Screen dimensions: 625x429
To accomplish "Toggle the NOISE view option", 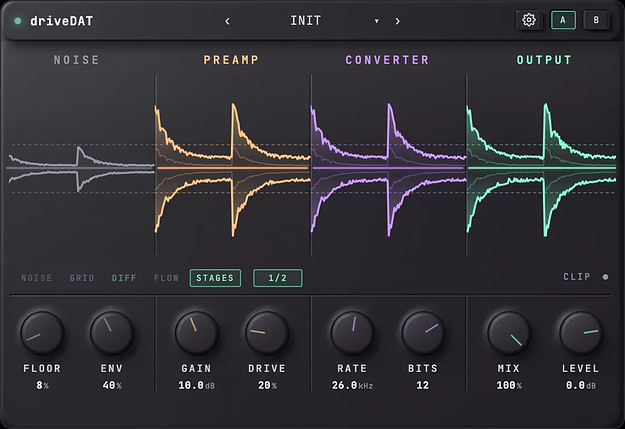I will click(x=36, y=278).
